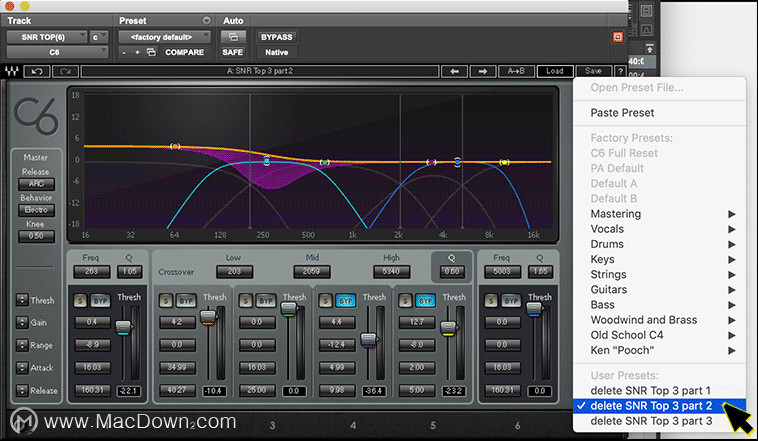
Task: Copy setup A to B
Action: point(516,72)
